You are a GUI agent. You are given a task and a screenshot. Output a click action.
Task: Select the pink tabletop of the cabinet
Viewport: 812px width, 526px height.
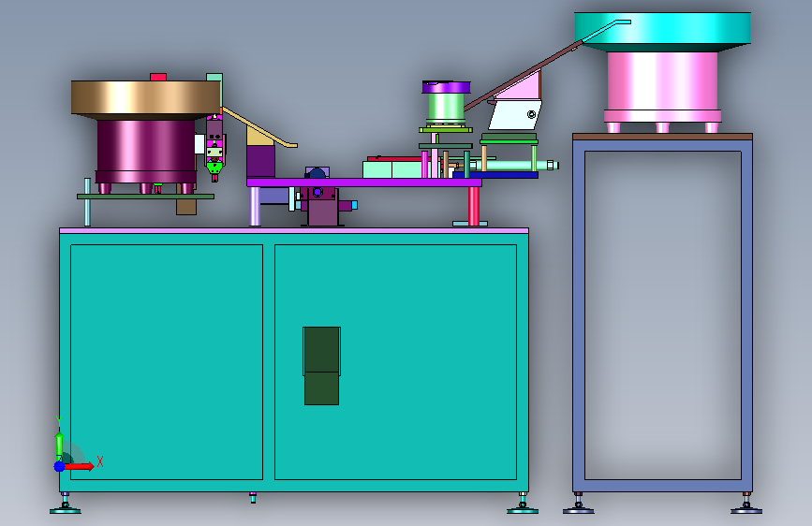click(294, 230)
